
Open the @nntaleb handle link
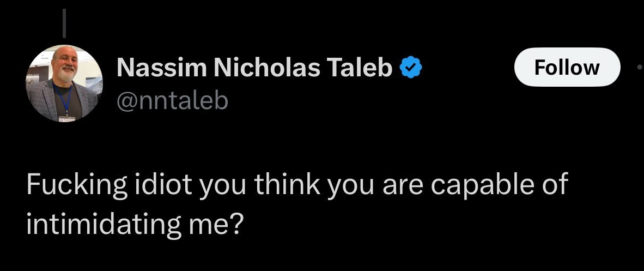tap(172, 100)
